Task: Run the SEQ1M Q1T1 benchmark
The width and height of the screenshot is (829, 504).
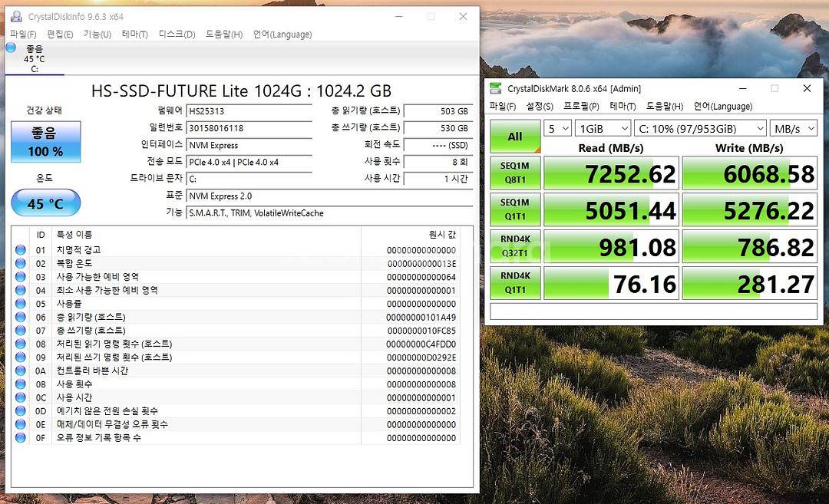Action: click(x=515, y=209)
